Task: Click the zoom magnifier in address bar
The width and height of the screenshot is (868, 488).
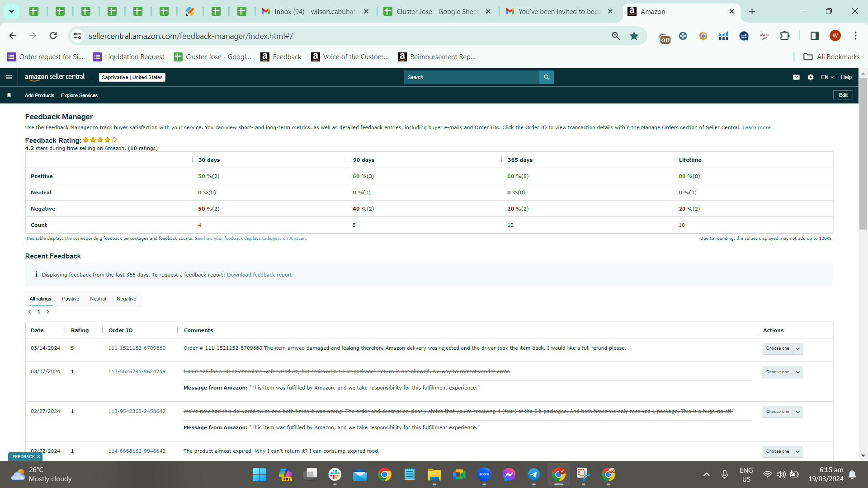Action: (x=616, y=36)
